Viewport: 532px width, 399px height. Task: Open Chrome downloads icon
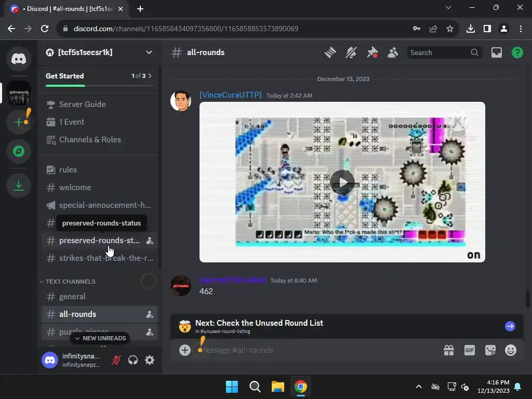click(x=471, y=29)
